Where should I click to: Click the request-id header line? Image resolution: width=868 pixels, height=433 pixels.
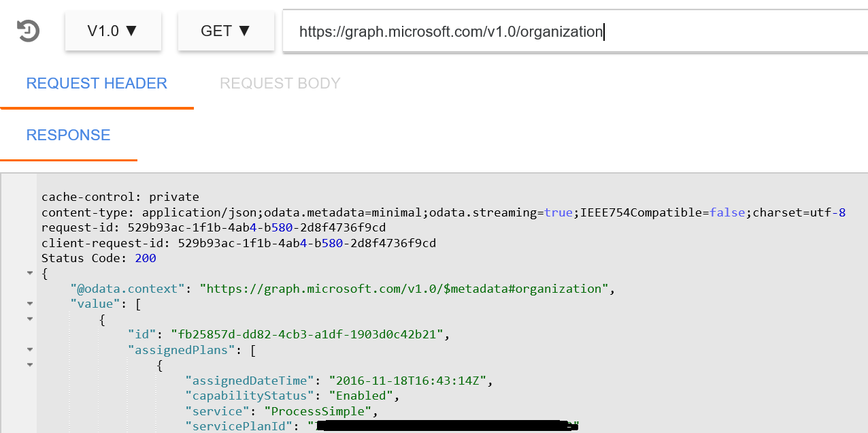214,228
